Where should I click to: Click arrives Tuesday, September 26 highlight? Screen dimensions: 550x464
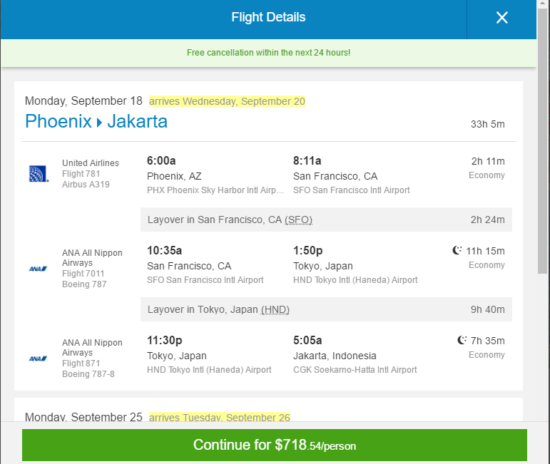click(220, 417)
